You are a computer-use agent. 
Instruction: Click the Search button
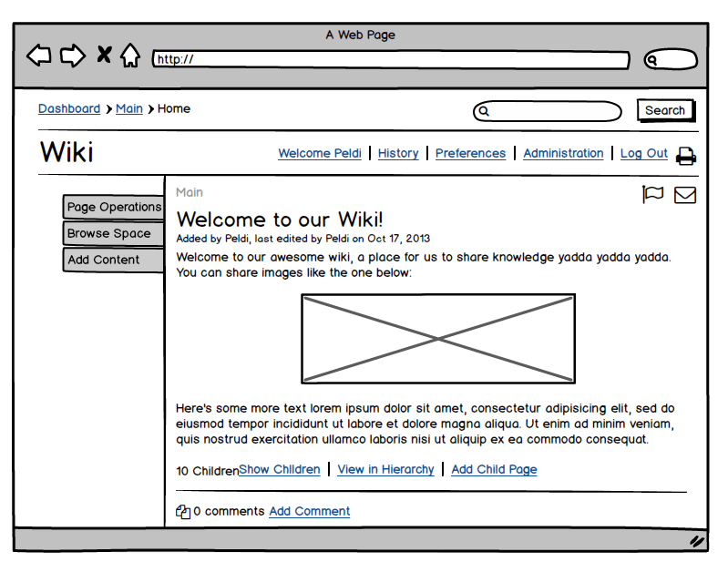point(666,110)
